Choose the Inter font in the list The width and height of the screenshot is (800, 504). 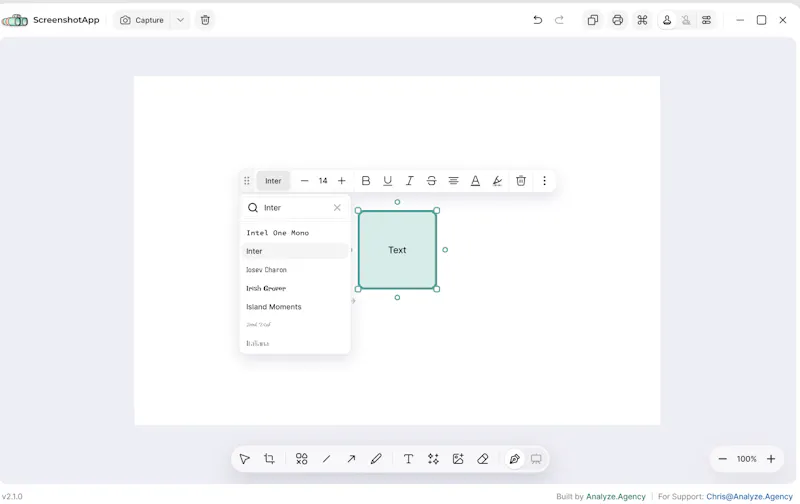(x=295, y=251)
